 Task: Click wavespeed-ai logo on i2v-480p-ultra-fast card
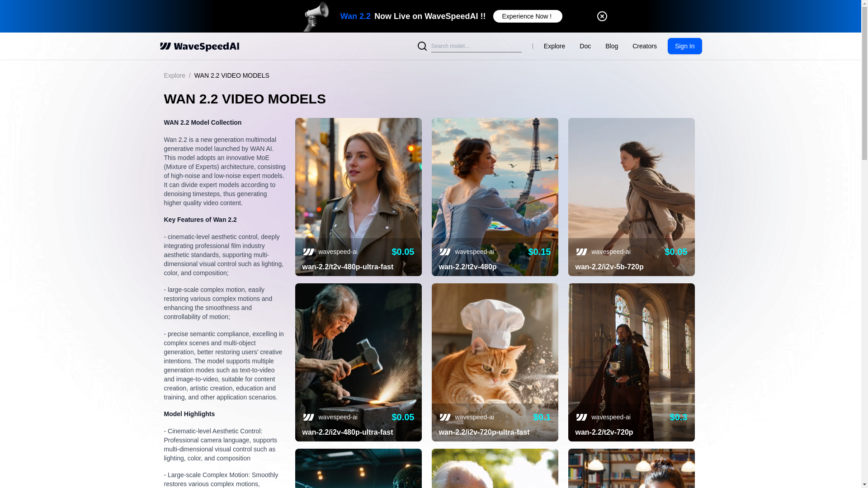[308, 417]
